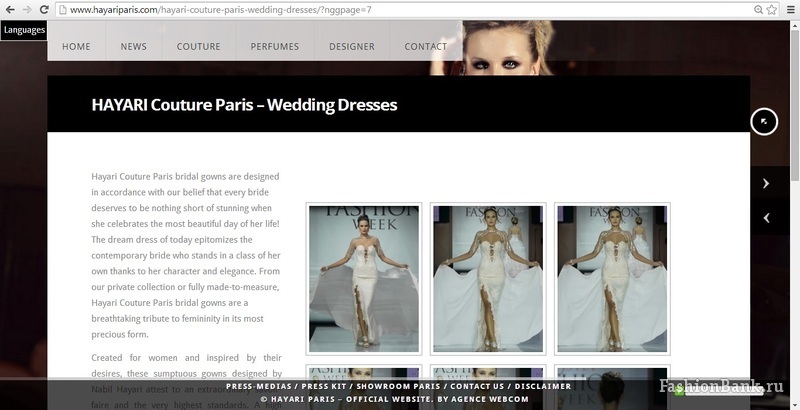Open the COUTURE menu item
Image resolution: width=800 pixels, height=410 pixels.
(198, 46)
